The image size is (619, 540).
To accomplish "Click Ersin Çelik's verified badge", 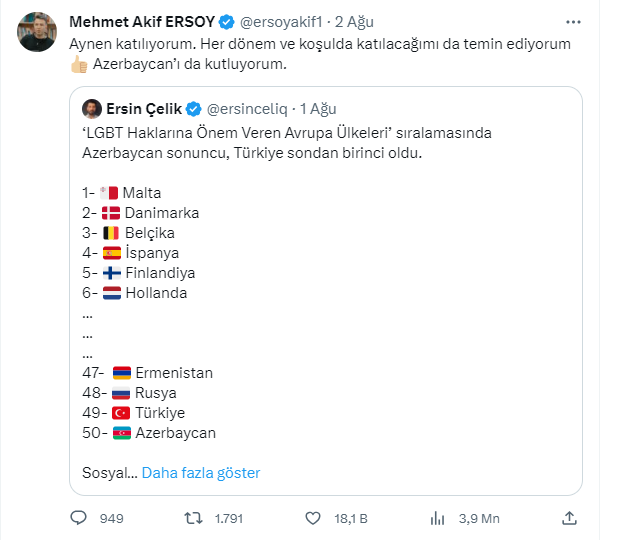I will pyautogui.click(x=195, y=109).
